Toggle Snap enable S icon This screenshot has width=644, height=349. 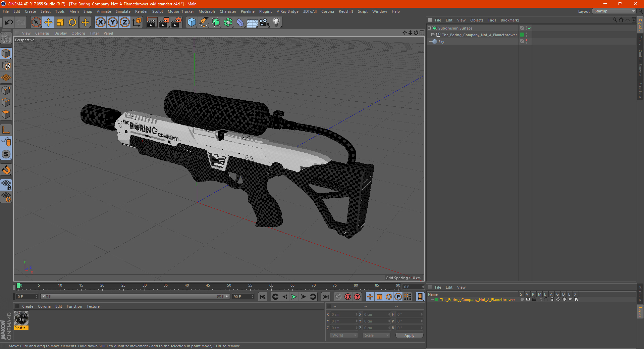tap(6, 154)
